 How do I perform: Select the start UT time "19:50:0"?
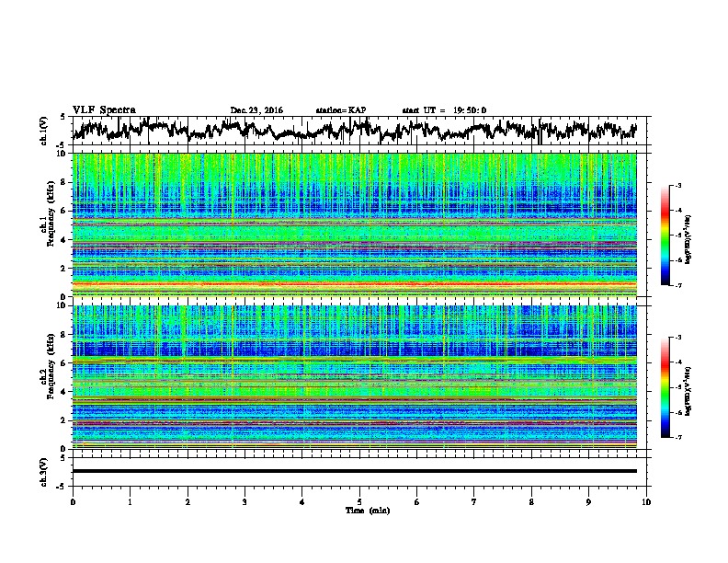click(470, 110)
